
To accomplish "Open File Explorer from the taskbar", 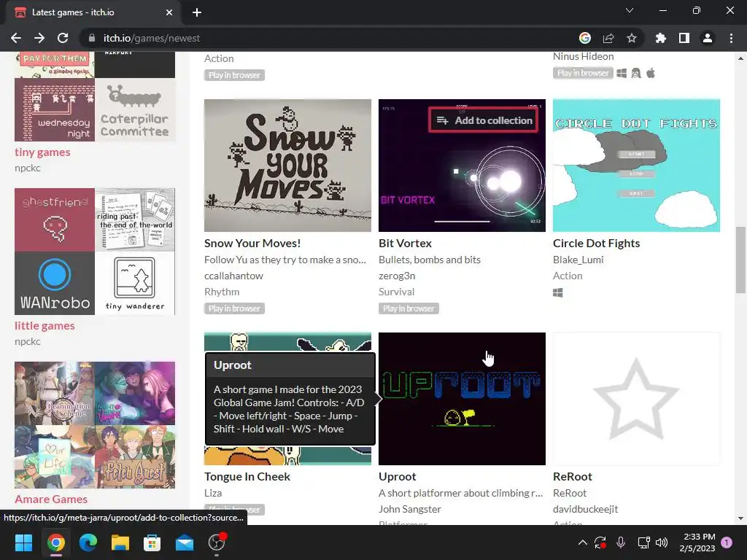I will click(x=120, y=542).
